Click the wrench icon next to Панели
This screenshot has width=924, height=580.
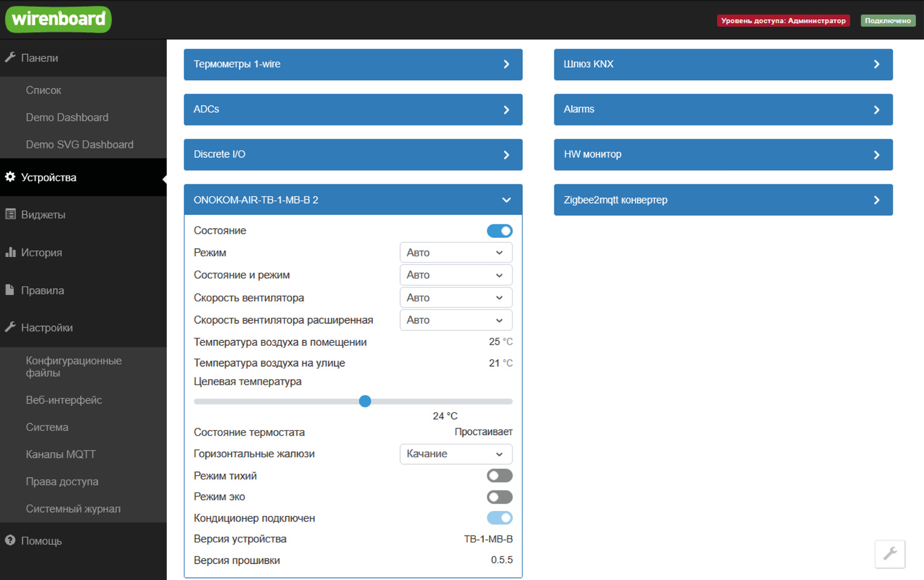[x=10, y=57]
